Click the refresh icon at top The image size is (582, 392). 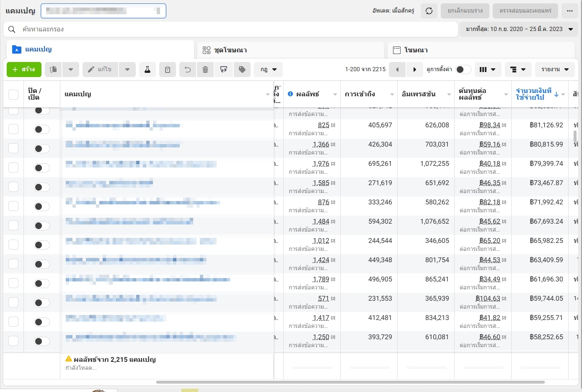[x=429, y=11]
